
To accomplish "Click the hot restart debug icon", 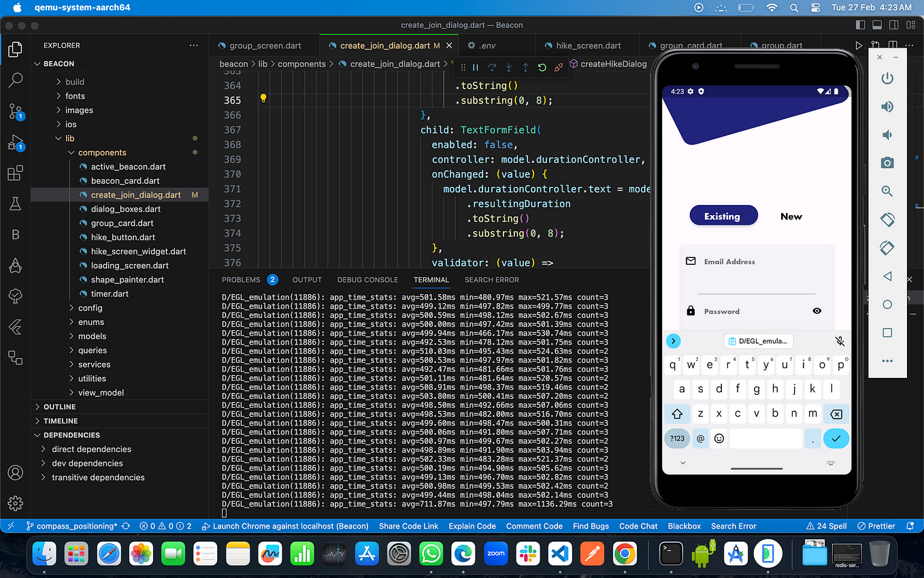I will pos(542,67).
